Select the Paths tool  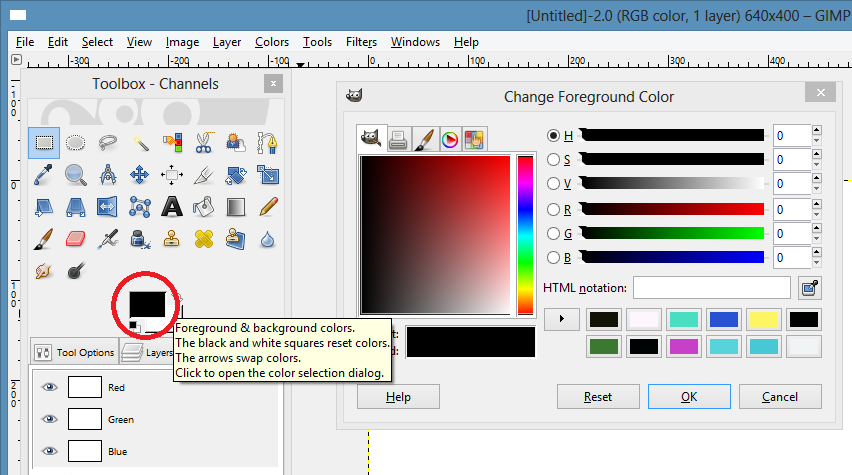pos(267,143)
